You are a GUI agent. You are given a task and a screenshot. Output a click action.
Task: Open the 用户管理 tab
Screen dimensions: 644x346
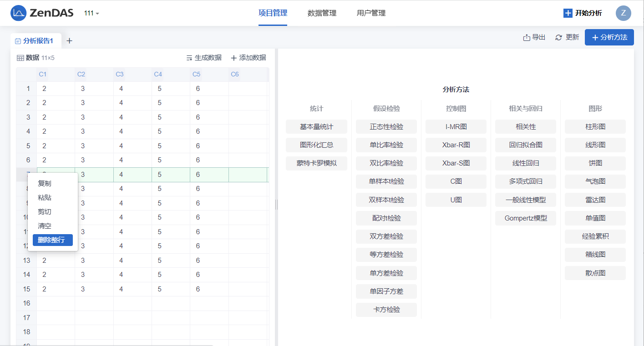click(x=371, y=13)
